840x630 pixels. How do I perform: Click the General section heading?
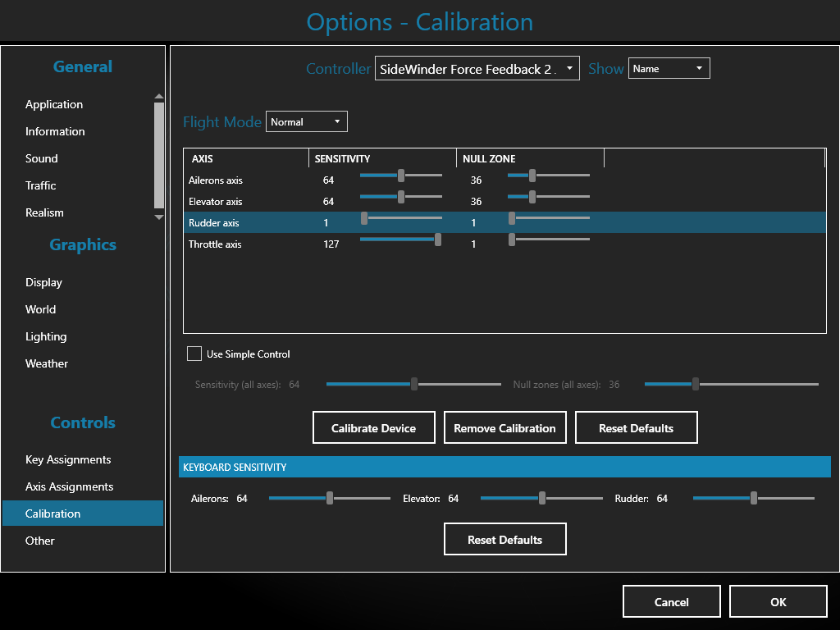pyautogui.click(x=83, y=67)
